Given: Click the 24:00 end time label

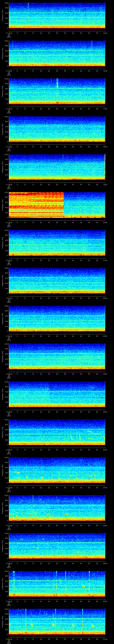Looking at the screenshot, I should pyautogui.click(x=105, y=374).
